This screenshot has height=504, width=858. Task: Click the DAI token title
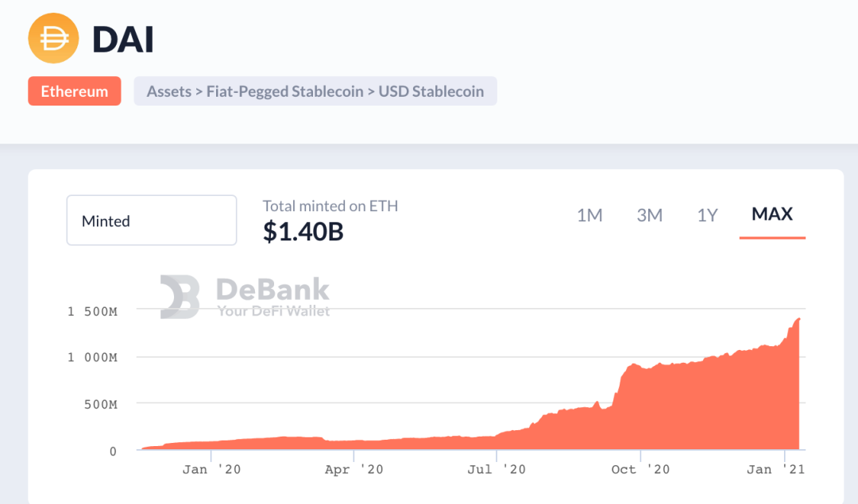click(123, 39)
